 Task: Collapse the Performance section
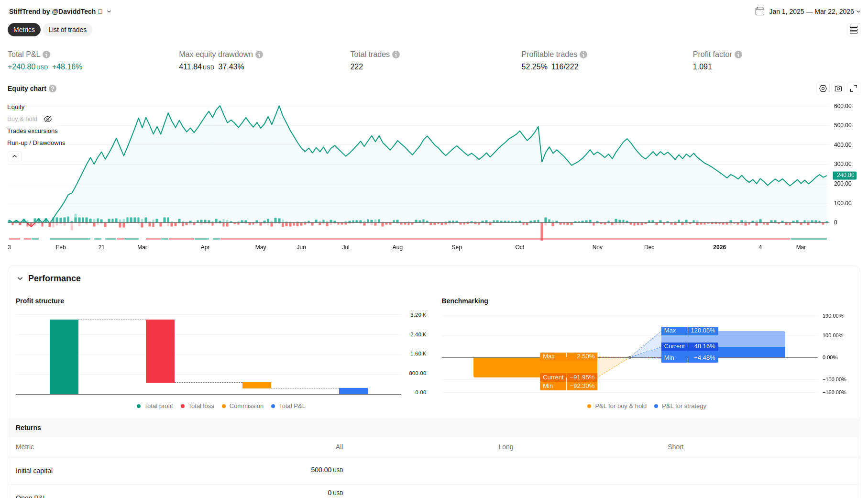(20, 278)
